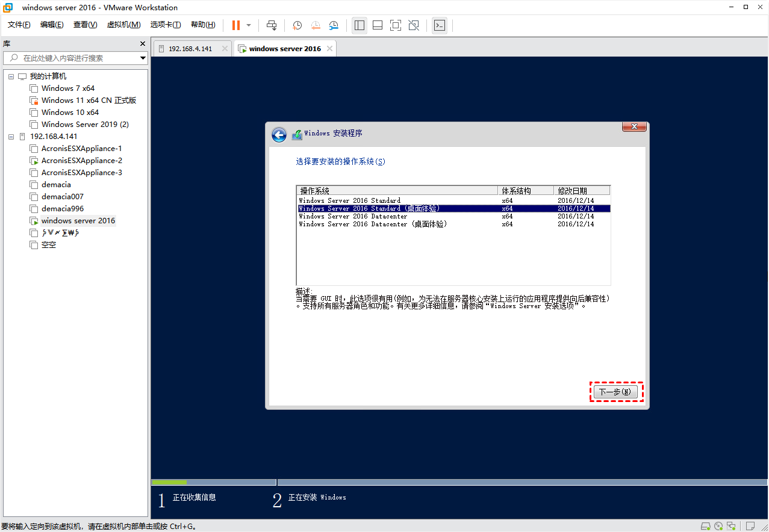Click the network adapter status bar icon

point(731,526)
